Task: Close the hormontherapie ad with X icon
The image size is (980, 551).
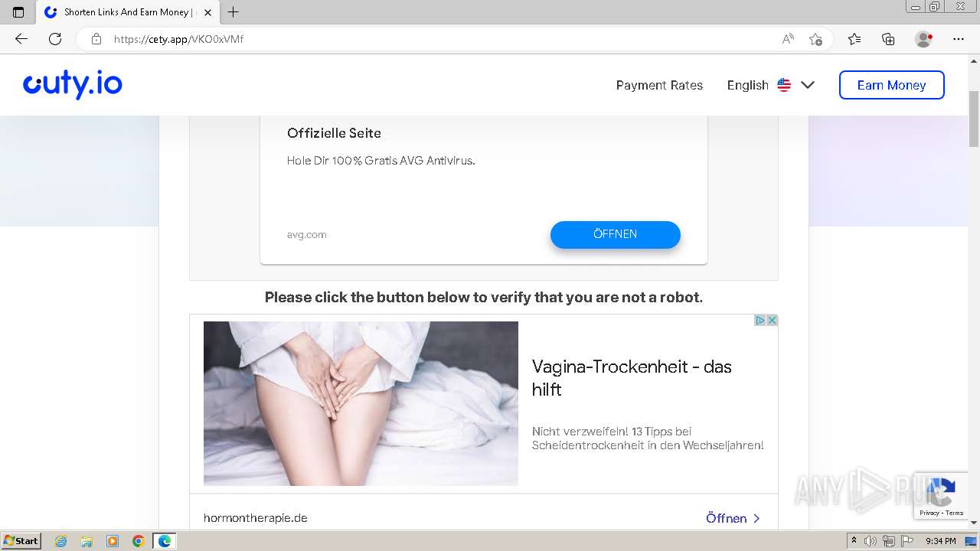Action: pos(772,321)
